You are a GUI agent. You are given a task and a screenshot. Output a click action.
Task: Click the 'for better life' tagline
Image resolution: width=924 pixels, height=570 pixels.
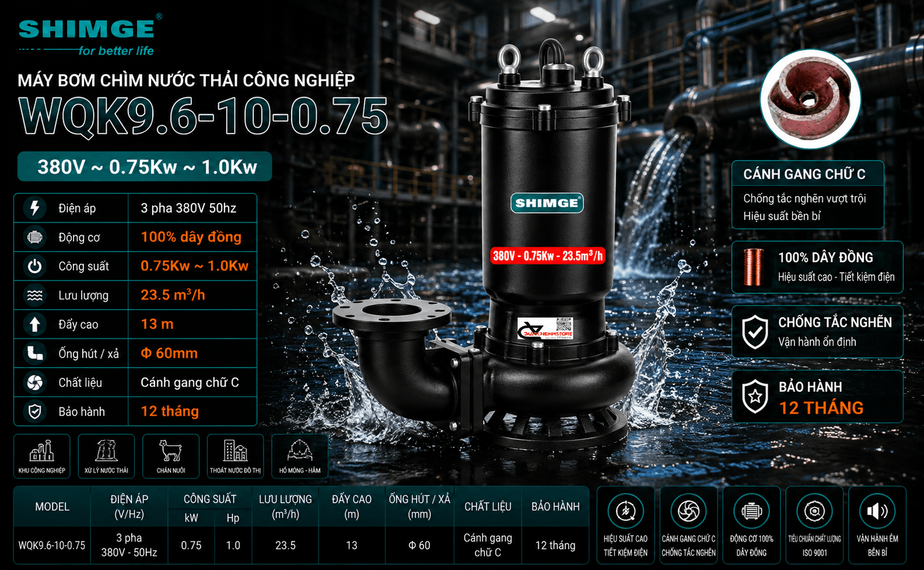click(116, 51)
